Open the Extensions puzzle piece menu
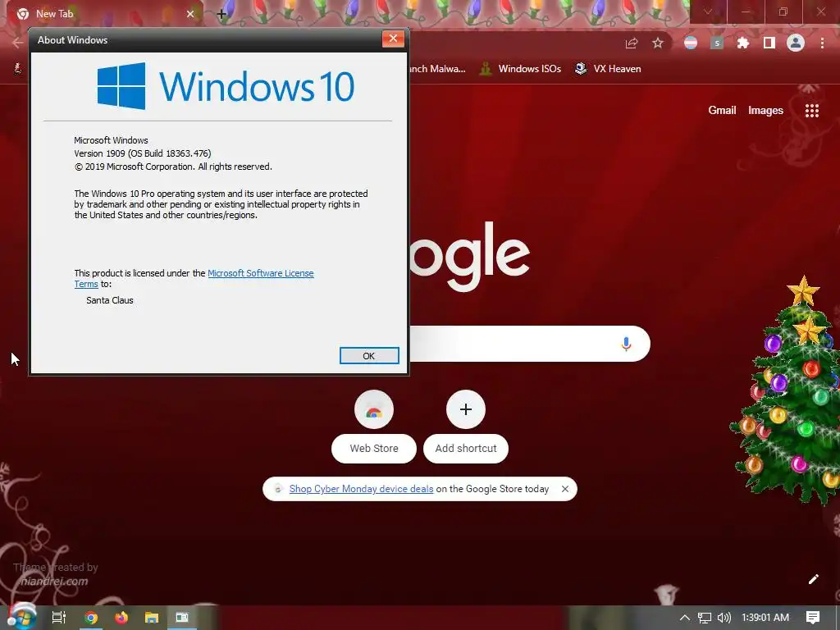 tap(742, 43)
